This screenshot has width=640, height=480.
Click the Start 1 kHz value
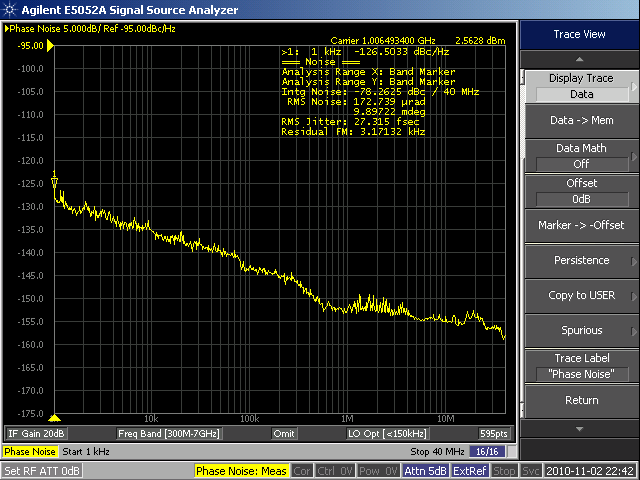(x=86, y=452)
